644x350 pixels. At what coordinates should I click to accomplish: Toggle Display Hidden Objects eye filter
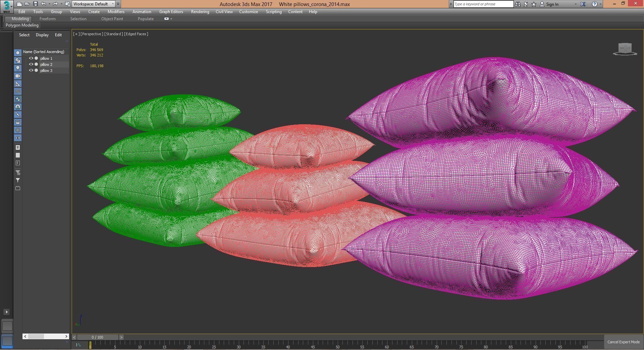point(18,138)
